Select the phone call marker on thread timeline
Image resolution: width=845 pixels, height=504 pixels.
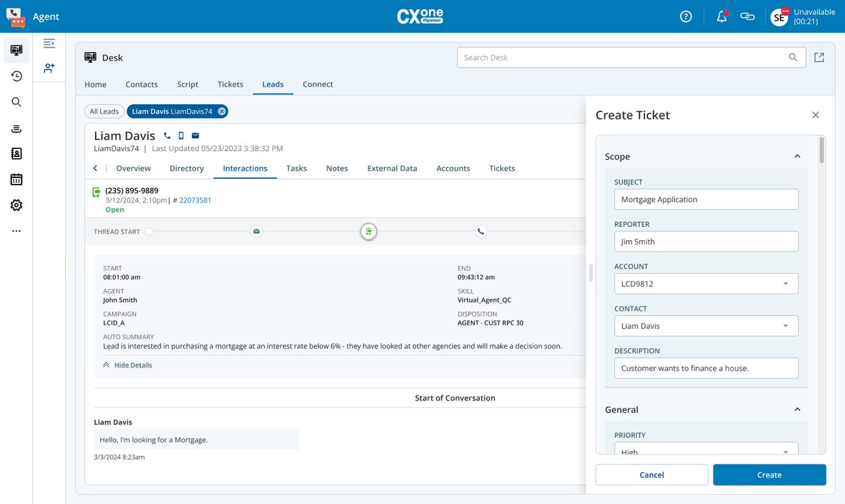(x=481, y=232)
